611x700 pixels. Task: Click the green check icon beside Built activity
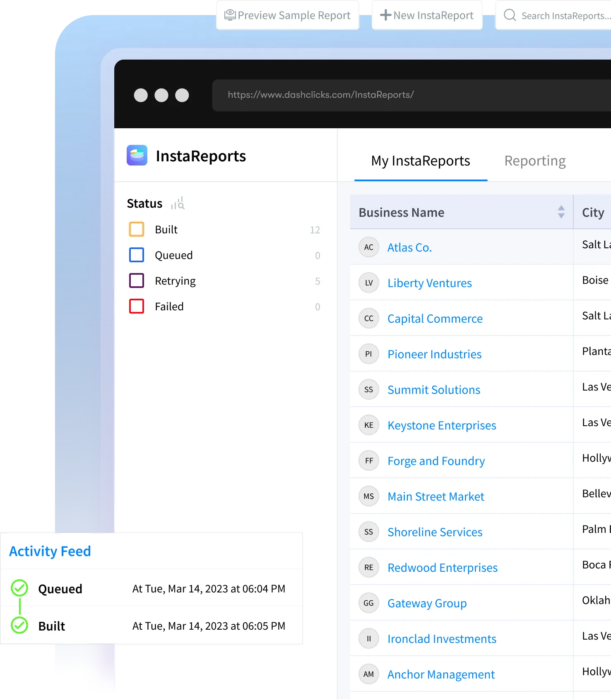tap(19, 625)
